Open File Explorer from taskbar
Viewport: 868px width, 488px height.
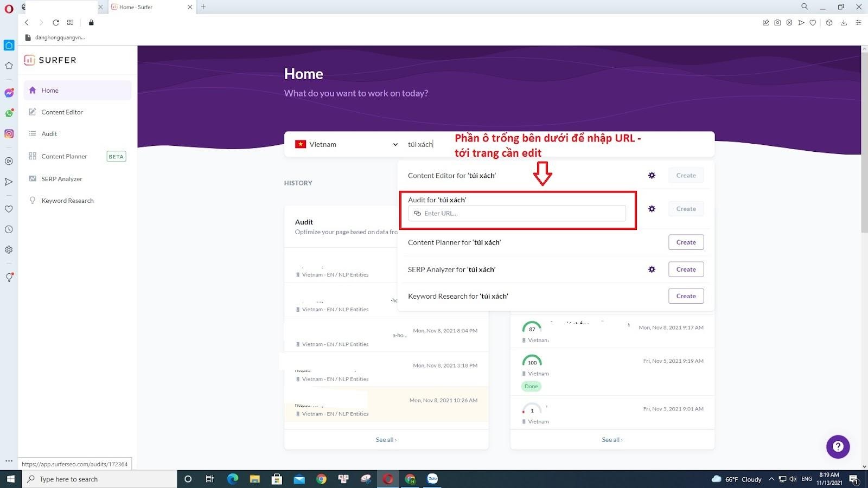(255, 479)
